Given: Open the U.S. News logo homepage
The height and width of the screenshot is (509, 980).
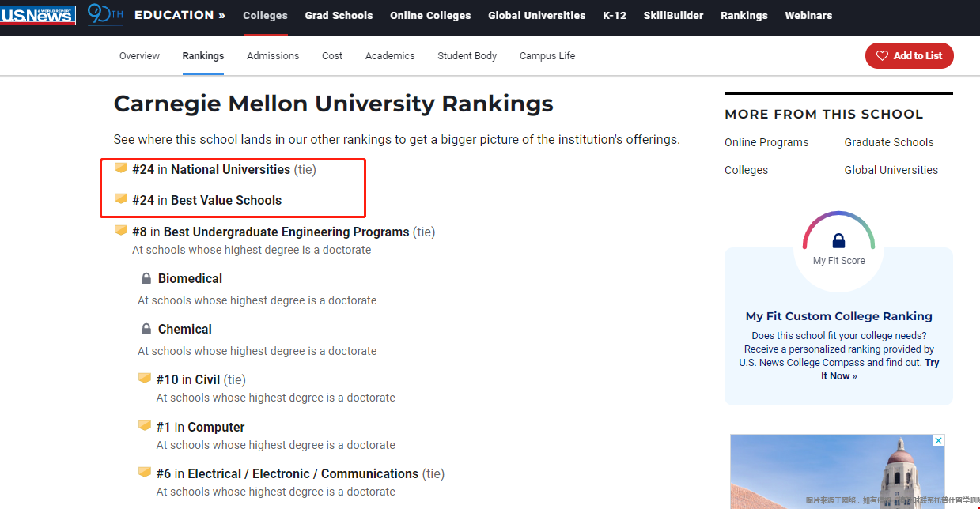Looking at the screenshot, I should (x=38, y=15).
